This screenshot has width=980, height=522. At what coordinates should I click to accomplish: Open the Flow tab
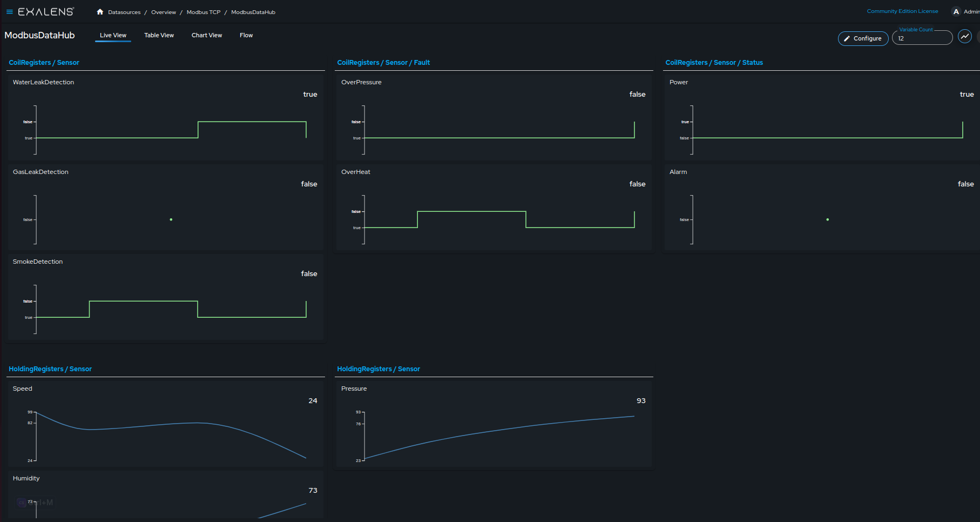click(246, 35)
